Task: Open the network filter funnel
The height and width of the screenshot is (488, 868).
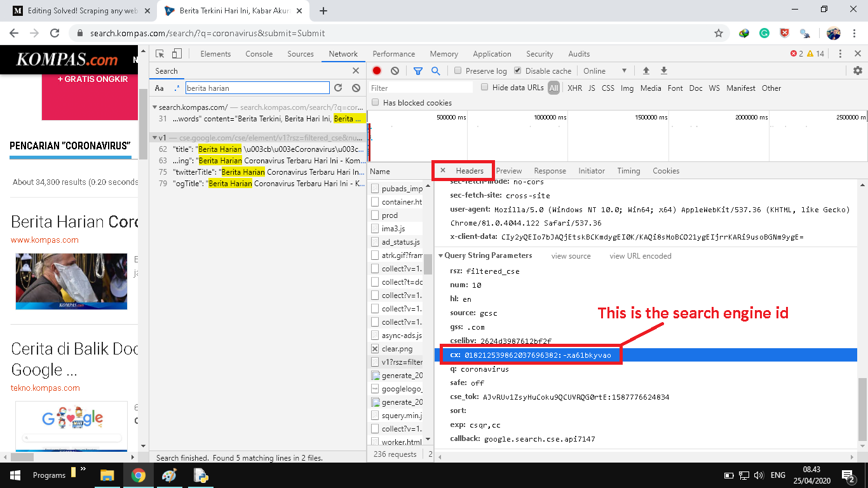Action: [417, 71]
